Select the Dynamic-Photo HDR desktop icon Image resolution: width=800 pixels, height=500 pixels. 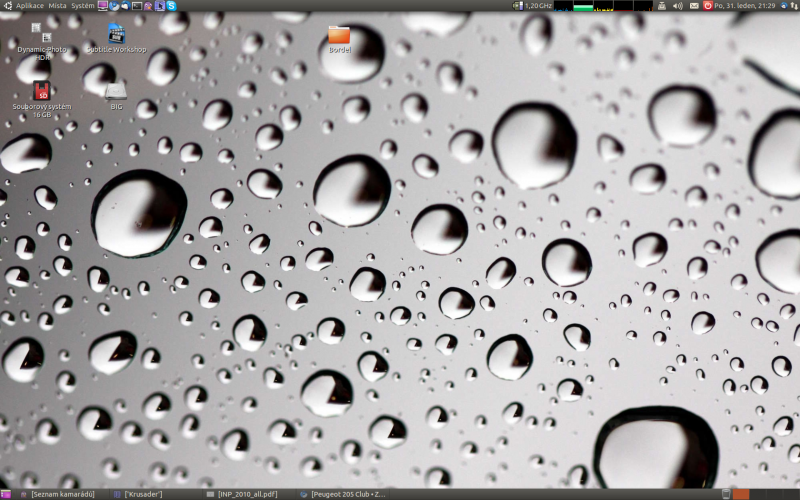pos(41,38)
